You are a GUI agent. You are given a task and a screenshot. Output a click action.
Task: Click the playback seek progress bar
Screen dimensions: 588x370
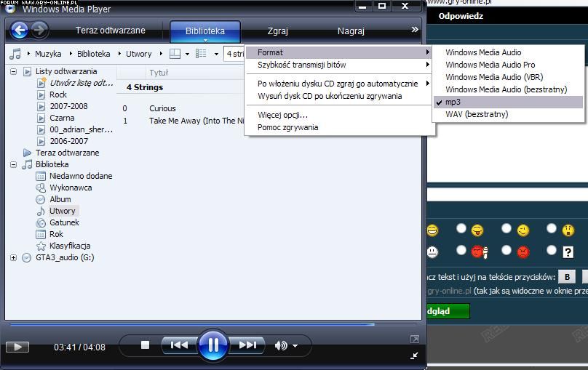point(213,324)
